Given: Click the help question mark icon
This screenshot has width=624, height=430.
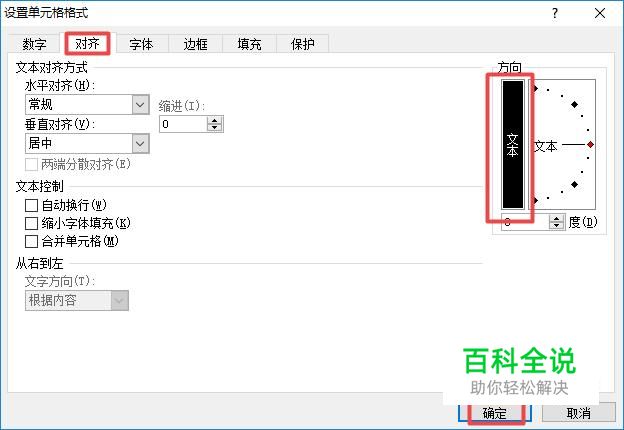Looking at the screenshot, I should (555, 14).
